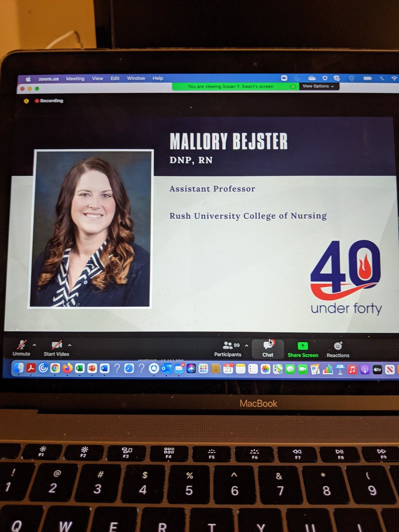Screen dimensions: 399x532
Task: Open the View menu
Action: click(x=98, y=78)
